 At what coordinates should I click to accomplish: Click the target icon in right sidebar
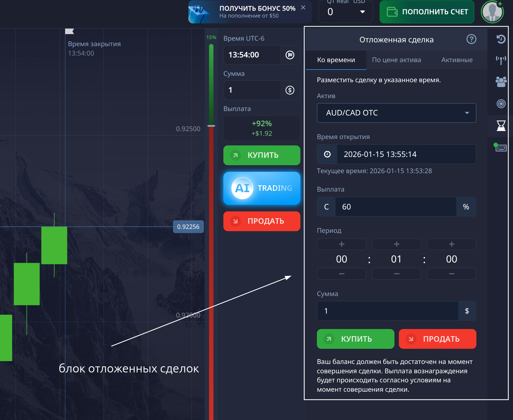pos(501,104)
